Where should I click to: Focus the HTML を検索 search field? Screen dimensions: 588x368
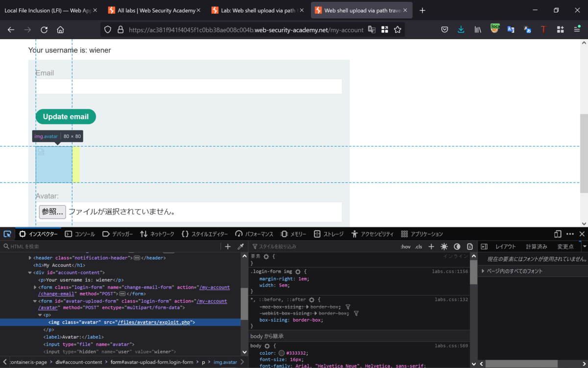(x=110, y=246)
